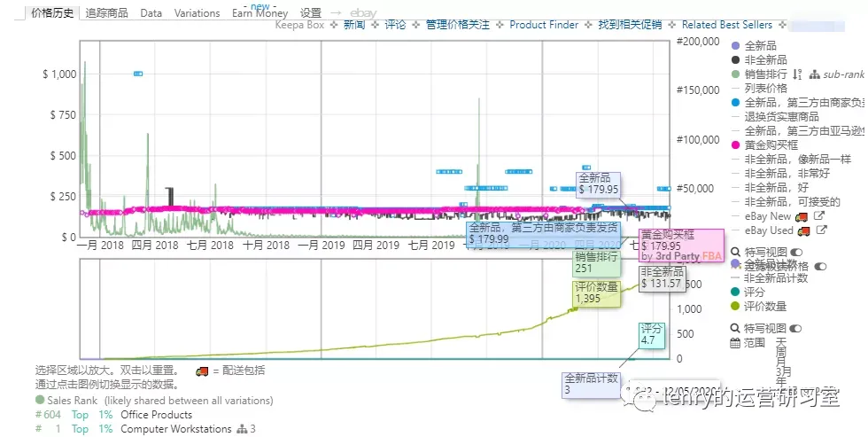Open the 价格历史 tab
The image size is (868, 437).
click(x=52, y=12)
